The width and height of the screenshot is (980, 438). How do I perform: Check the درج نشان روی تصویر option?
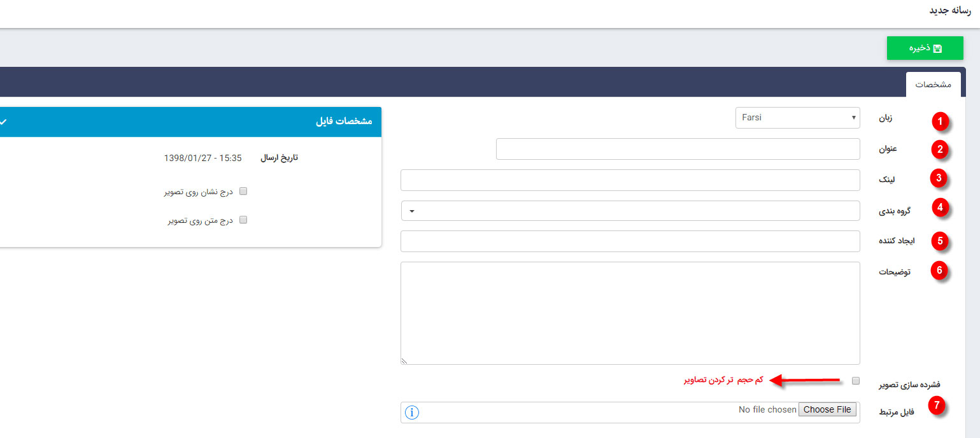click(243, 191)
